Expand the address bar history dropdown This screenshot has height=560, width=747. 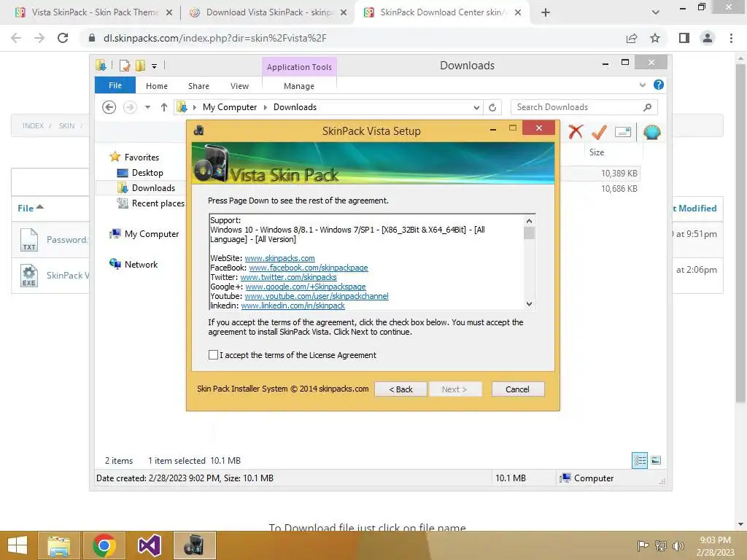476,108
